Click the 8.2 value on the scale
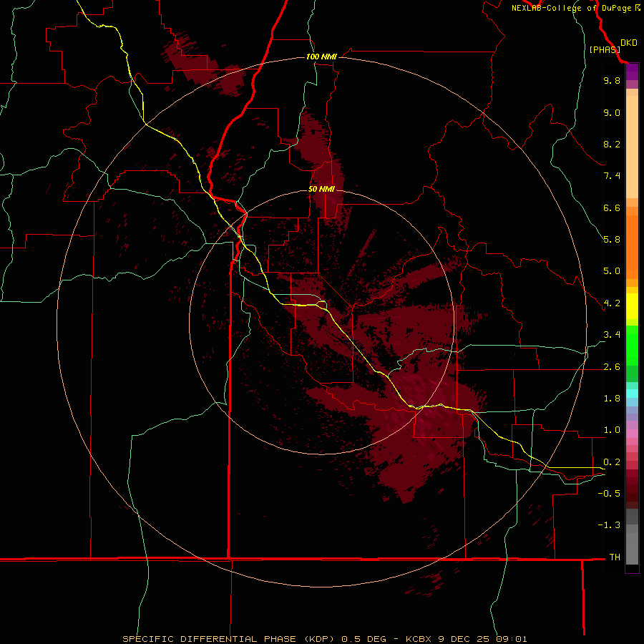This screenshot has width=644, height=644. coord(612,144)
